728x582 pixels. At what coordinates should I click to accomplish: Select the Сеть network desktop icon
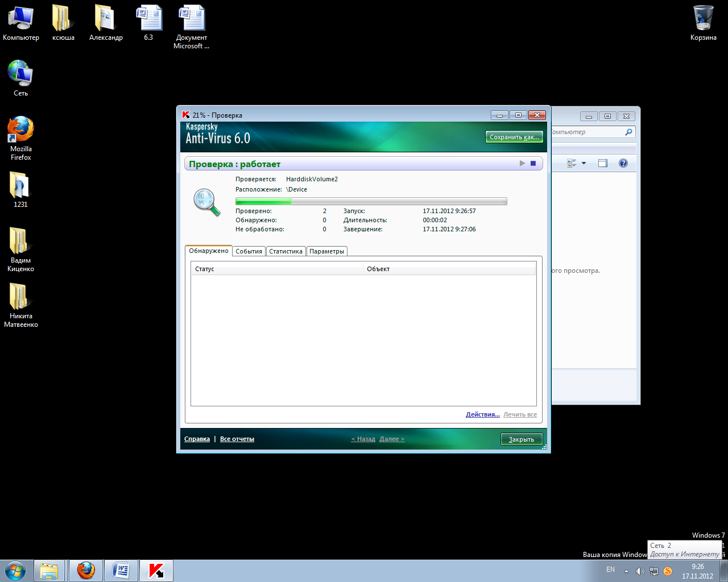click(20, 78)
